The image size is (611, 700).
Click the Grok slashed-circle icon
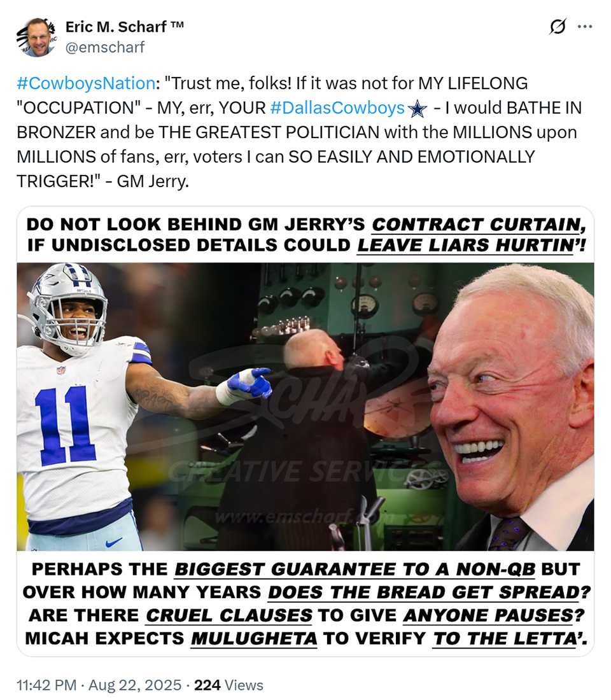click(x=558, y=27)
